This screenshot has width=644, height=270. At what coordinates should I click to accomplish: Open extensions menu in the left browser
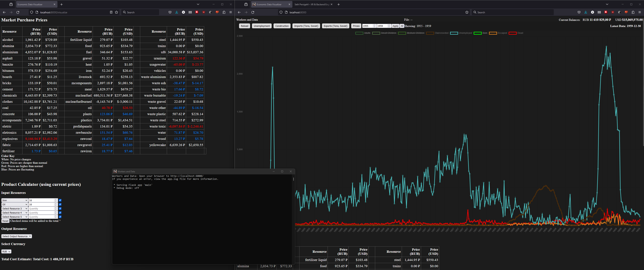pyautogui.click(x=224, y=12)
